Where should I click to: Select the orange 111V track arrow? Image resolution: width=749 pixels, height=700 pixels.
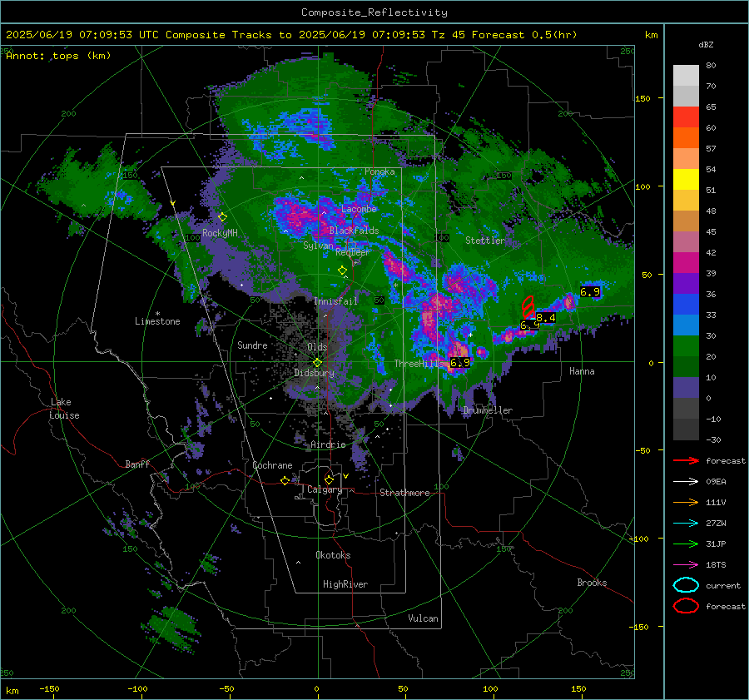coord(686,502)
